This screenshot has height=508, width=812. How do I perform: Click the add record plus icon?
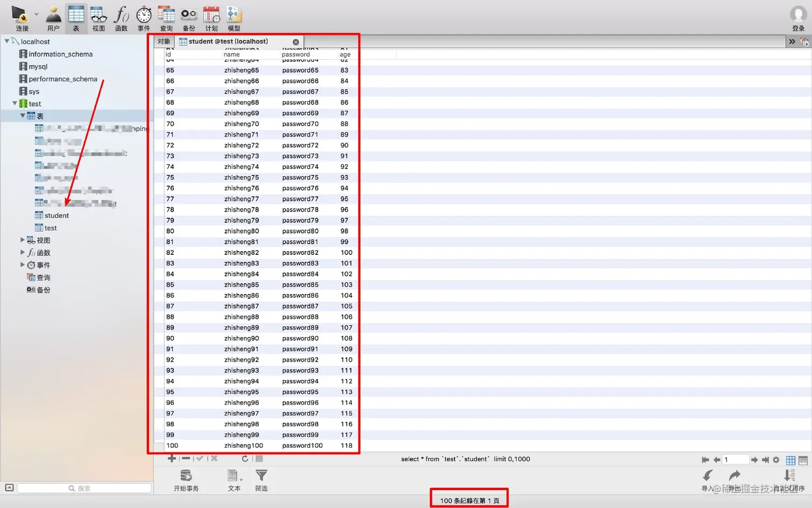point(172,459)
